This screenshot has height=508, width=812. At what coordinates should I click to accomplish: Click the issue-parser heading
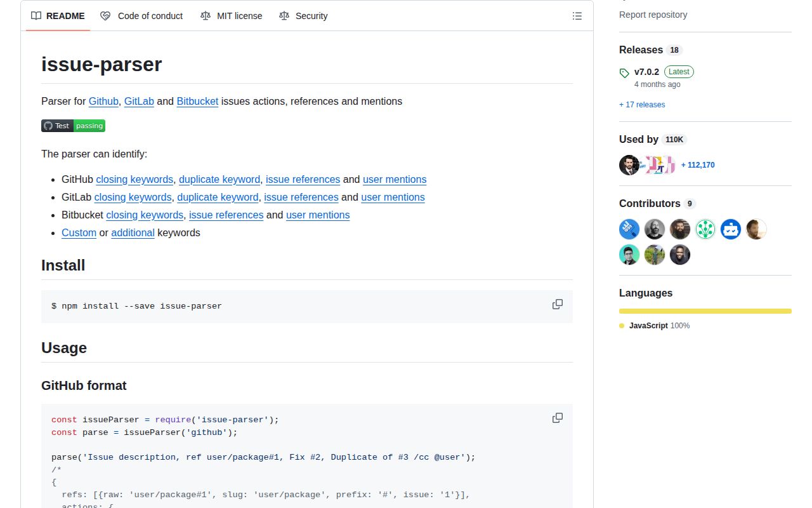click(x=101, y=64)
